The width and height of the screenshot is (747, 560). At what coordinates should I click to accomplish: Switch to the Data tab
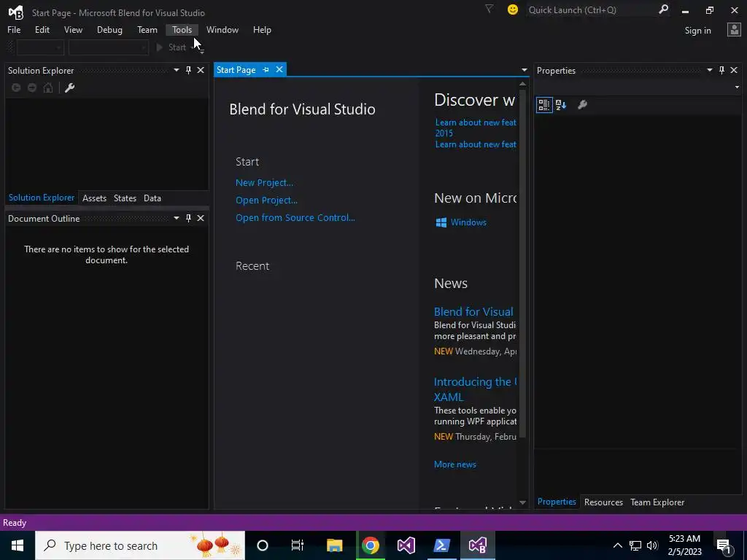pos(152,198)
